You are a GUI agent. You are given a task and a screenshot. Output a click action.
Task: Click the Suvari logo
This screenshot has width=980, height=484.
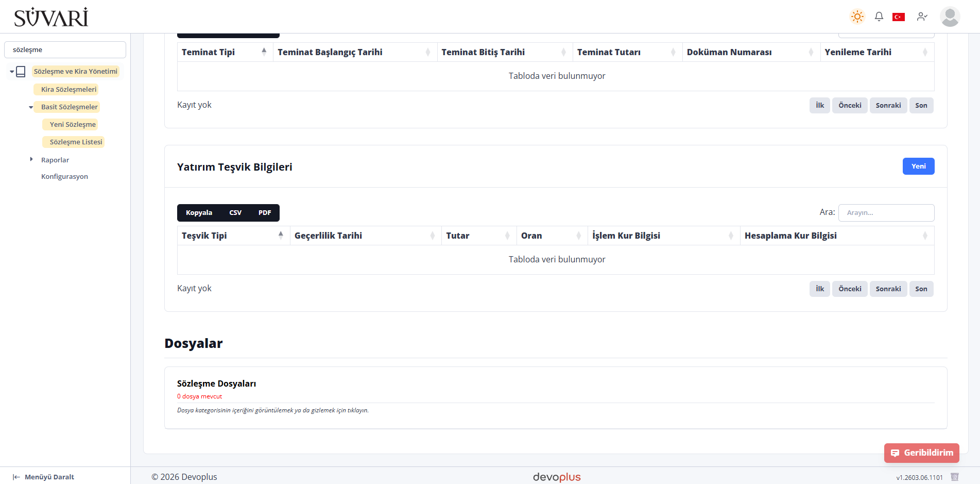tap(51, 17)
